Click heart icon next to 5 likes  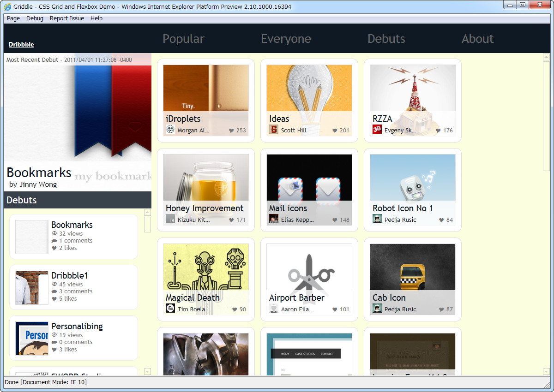[x=54, y=299]
